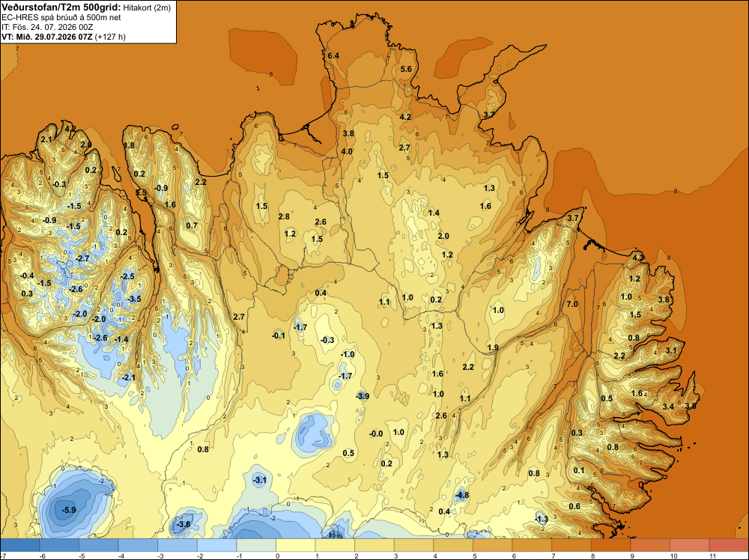The image size is (749, 560).
Task: Select the 4.3 value on the east coast
Action: (x=638, y=258)
